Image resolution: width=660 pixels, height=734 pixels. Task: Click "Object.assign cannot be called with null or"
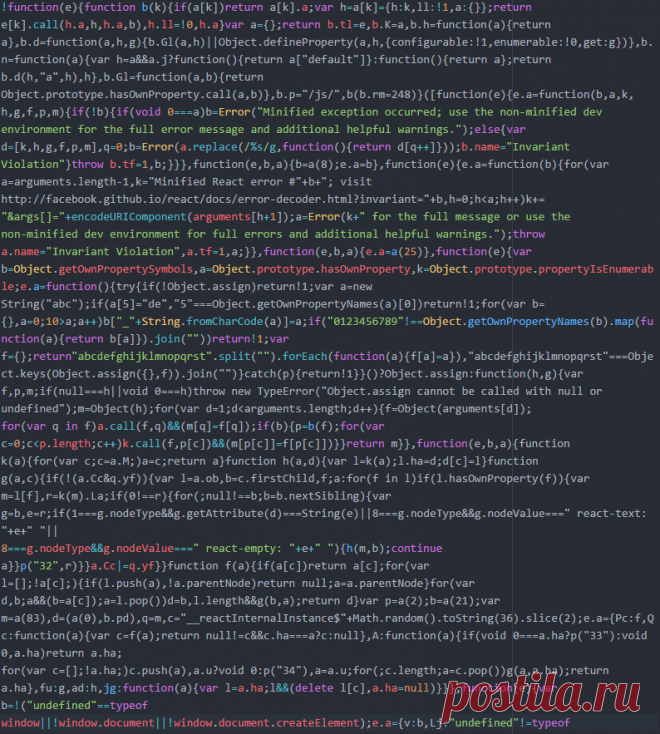464,391
